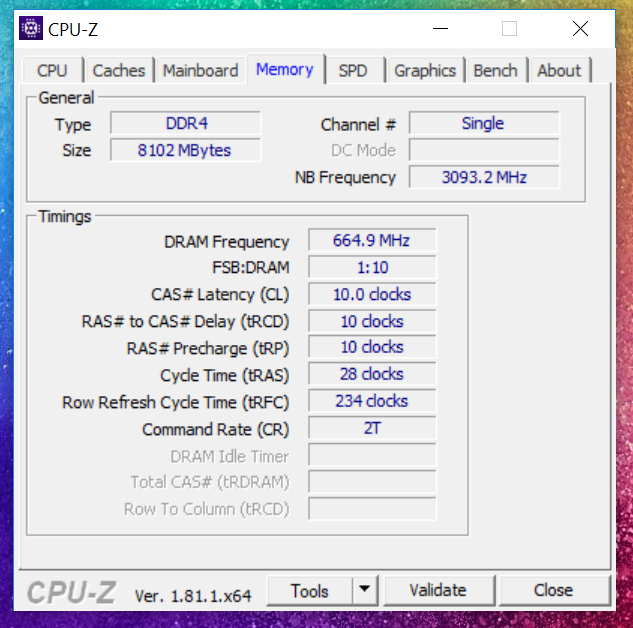Image resolution: width=633 pixels, height=628 pixels.
Task: Click the CAS# Latency (CL) label
Action: (220, 295)
